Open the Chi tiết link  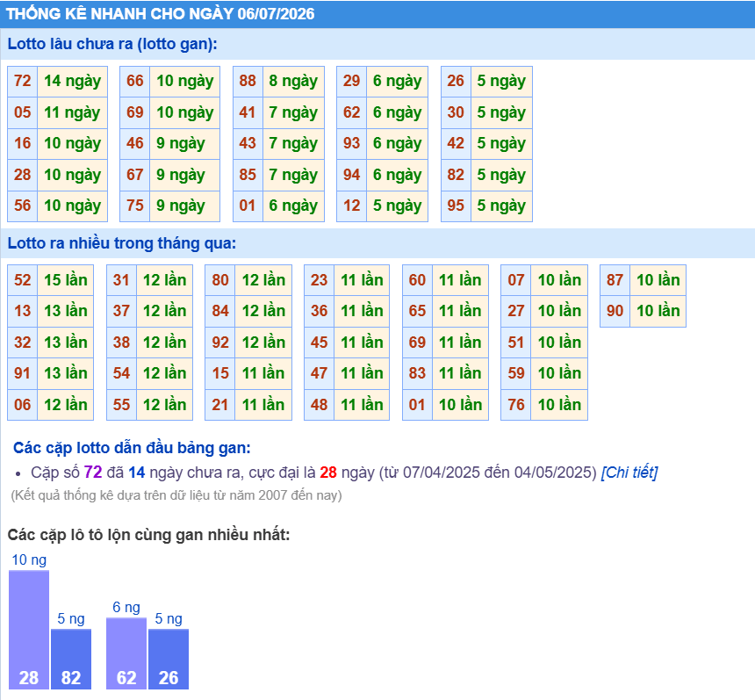[x=629, y=473]
